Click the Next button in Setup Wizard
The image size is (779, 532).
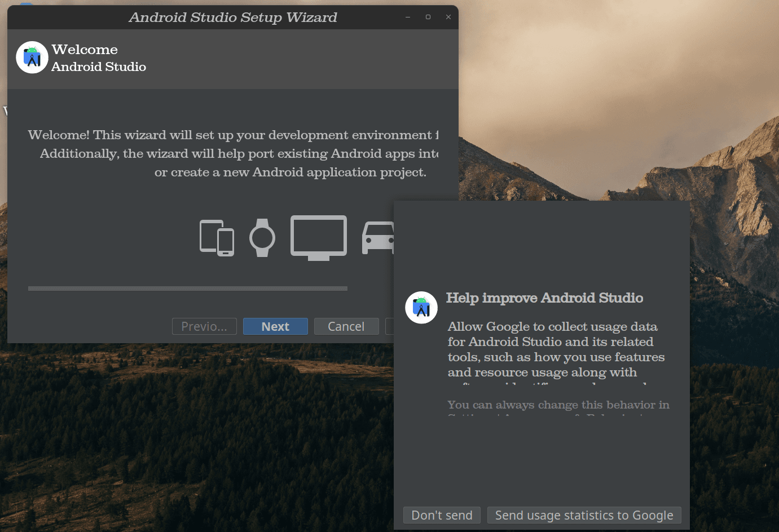tap(275, 326)
